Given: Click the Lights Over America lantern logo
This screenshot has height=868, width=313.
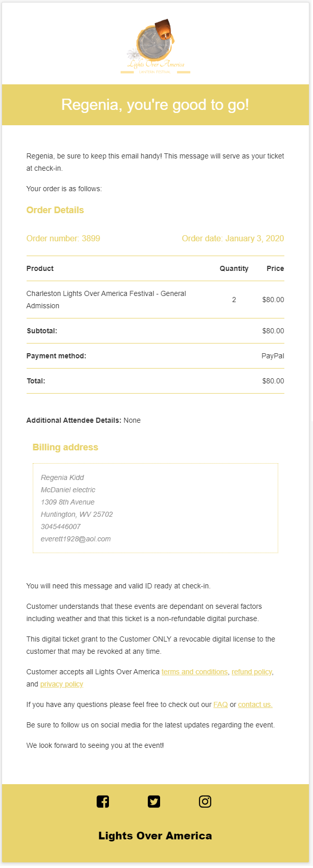Looking at the screenshot, I should pyautogui.click(x=155, y=47).
